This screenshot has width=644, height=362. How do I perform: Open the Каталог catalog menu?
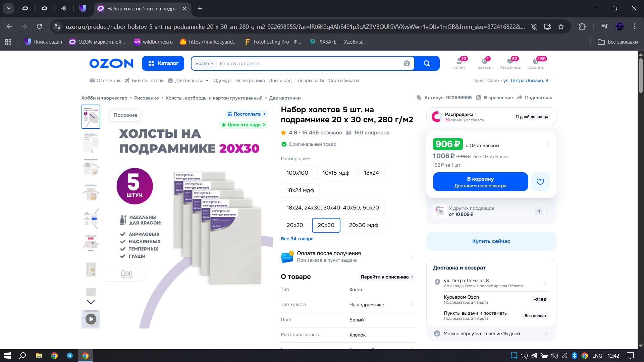[x=163, y=63]
